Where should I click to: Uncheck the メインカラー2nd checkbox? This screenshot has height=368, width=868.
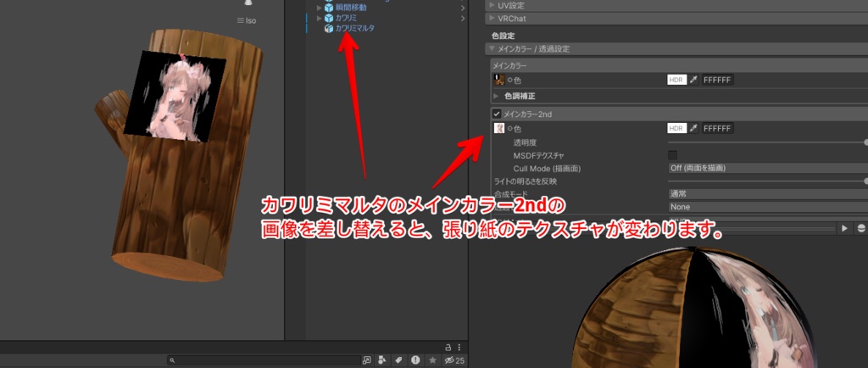pyautogui.click(x=497, y=114)
